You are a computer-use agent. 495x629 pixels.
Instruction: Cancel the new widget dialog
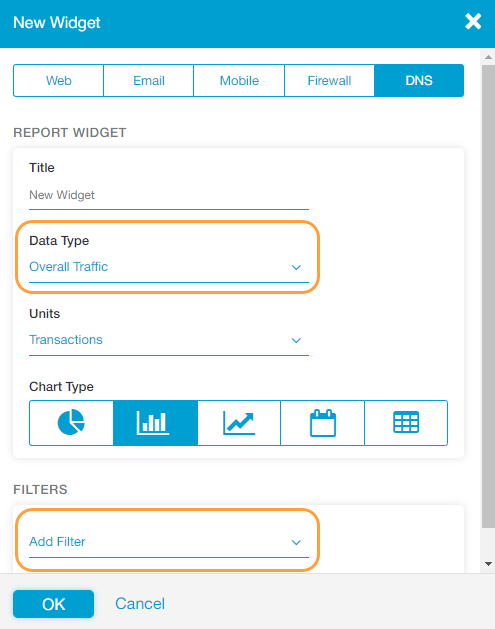pos(140,604)
